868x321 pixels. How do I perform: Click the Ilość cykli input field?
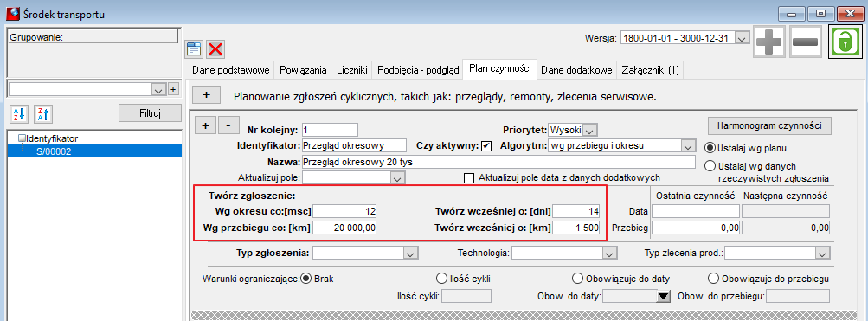466,296
